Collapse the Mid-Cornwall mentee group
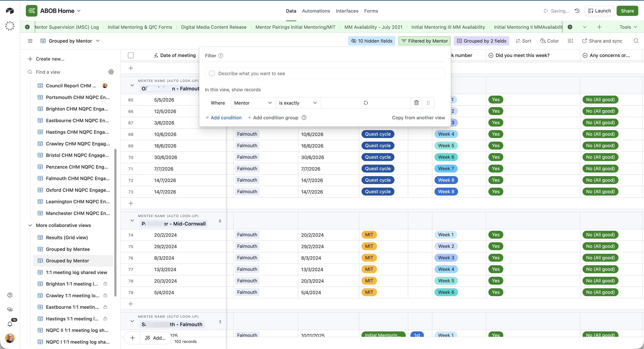 132,221
